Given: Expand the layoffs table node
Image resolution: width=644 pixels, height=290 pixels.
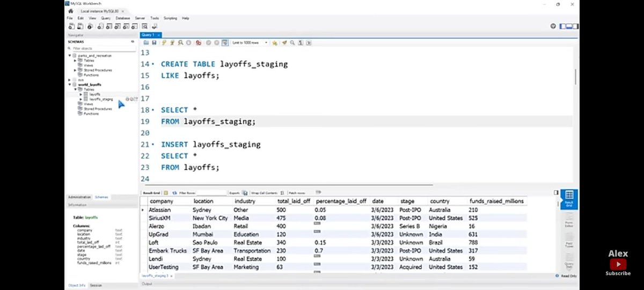Looking at the screenshot, I should point(80,94).
